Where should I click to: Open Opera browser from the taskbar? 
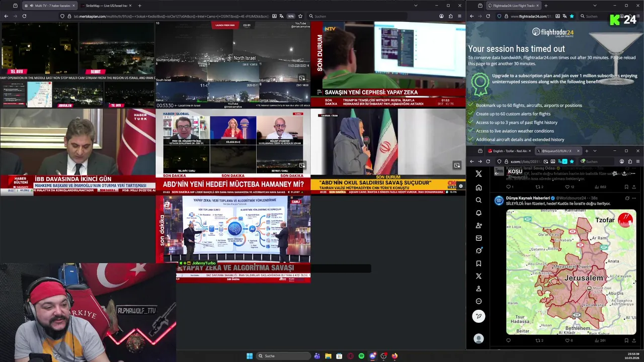(x=350, y=356)
